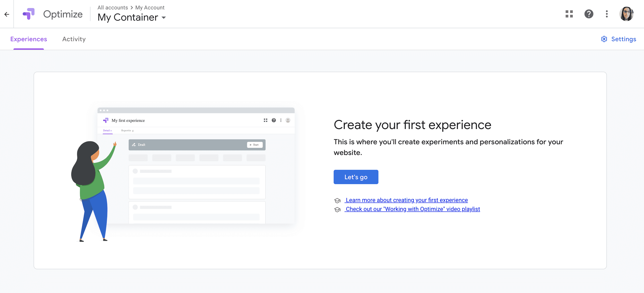Expand the My Container dropdown arrow
This screenshot has width=644, height=293.
164,18
